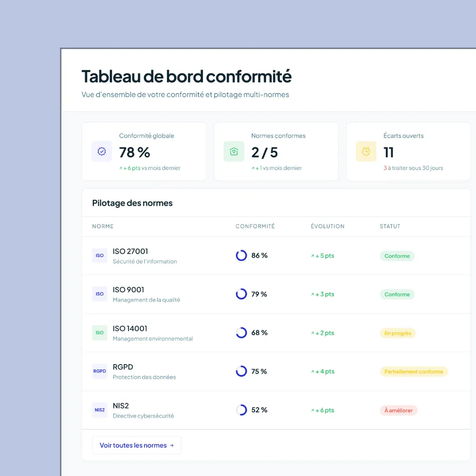Click the À améliorer status badge
476x476 pixels.
[398, 410]
